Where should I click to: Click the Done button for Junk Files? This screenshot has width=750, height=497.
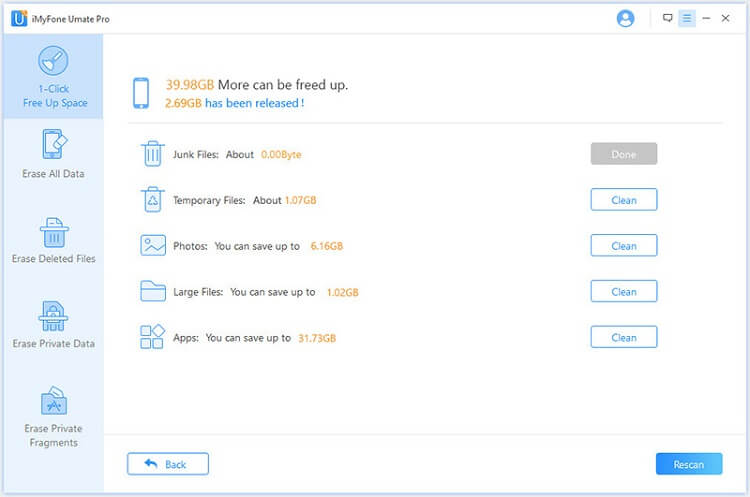[x=624, y=154]
